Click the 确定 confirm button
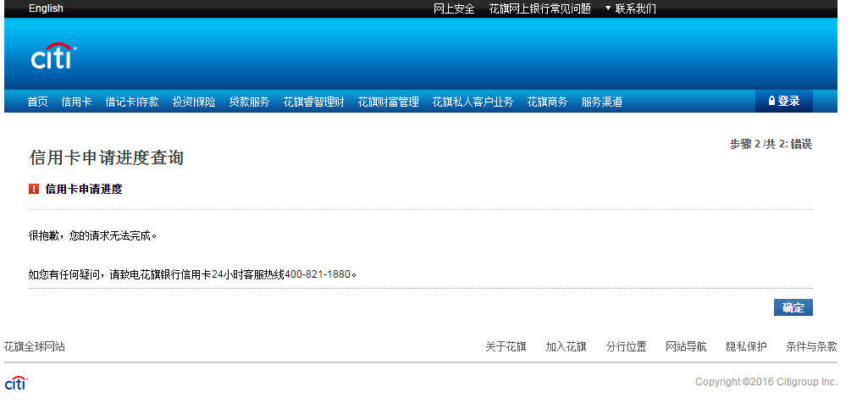 [x=793, y=307]
